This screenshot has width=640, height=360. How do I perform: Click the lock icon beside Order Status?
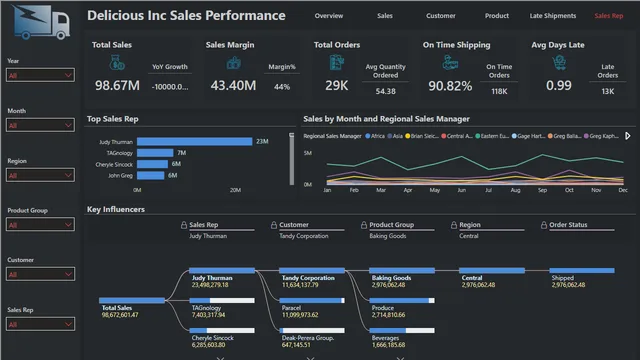click(x=544, y=225)
